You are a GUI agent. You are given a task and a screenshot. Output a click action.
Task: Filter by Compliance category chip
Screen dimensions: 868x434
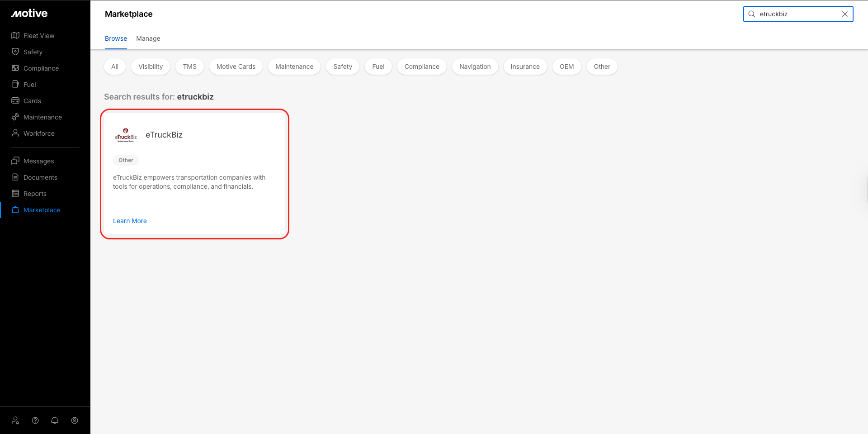(422, 67)
